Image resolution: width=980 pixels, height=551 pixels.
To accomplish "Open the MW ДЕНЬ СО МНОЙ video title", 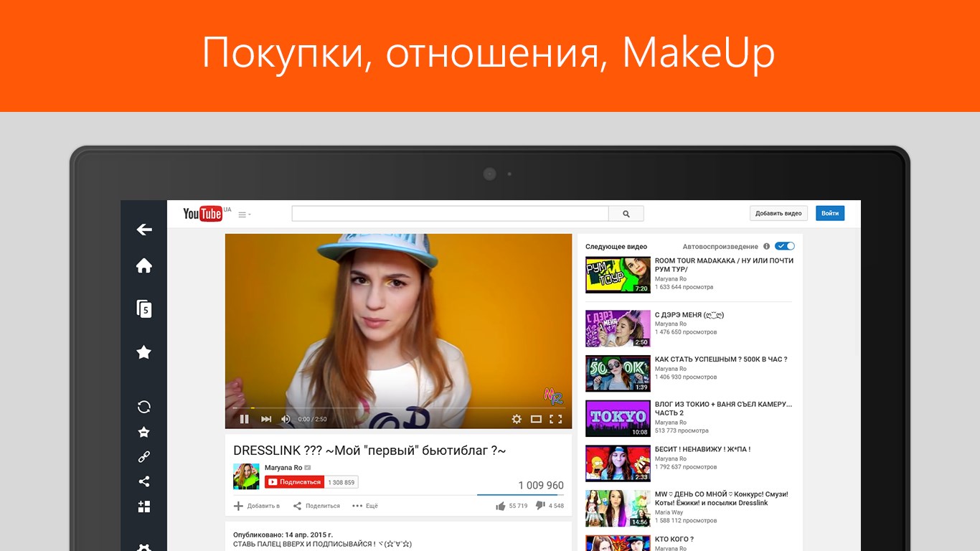I will pyautogui.click(x=721, y=499).
